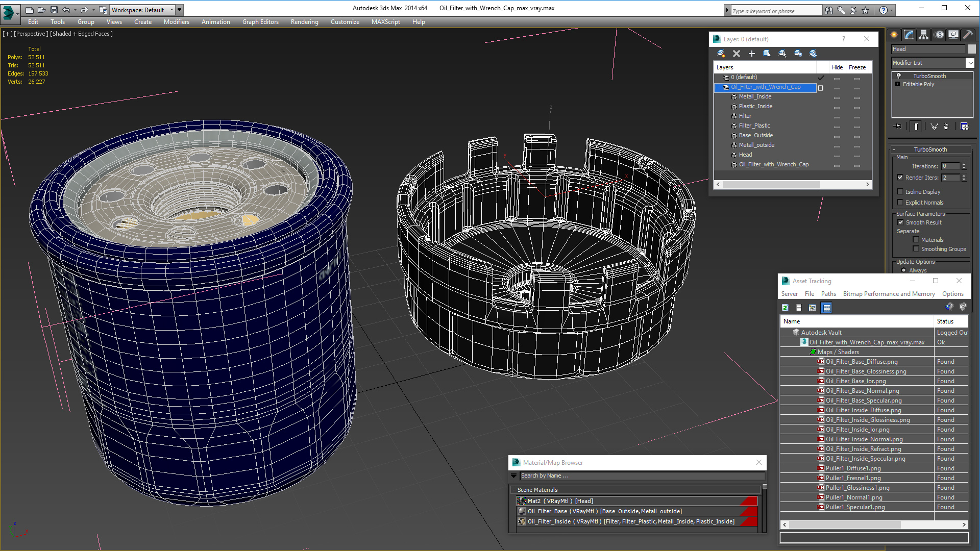
Task: Toggle Show End Result icon in modifier stack
Action: 916,127
